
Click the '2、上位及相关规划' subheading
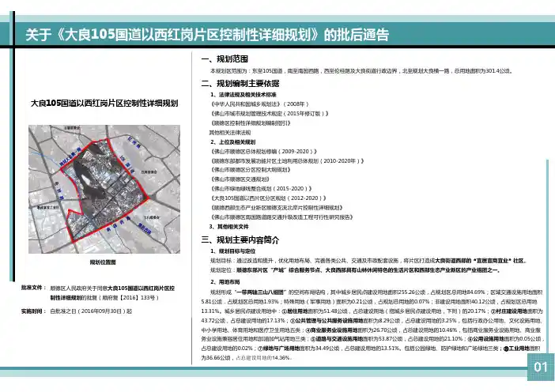[x=234, y=141]
